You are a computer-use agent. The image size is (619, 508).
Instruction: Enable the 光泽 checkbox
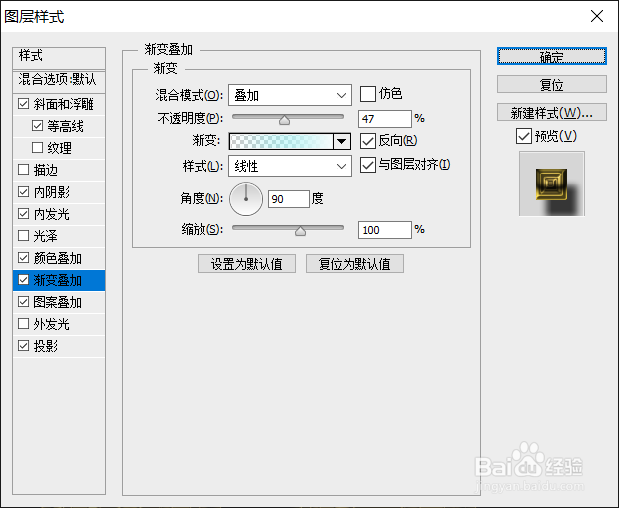[x=23, y=236]
